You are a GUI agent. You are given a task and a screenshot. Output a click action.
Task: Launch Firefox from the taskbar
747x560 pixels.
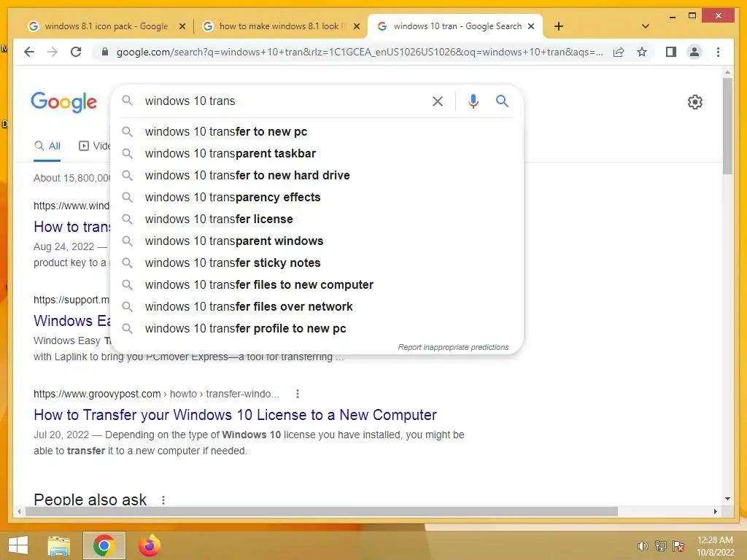pos(150,545)
